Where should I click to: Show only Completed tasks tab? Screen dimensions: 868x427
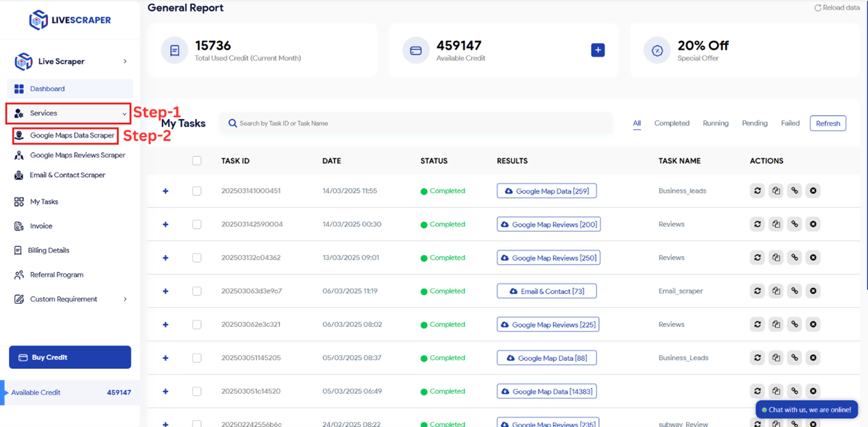(671, 123)
